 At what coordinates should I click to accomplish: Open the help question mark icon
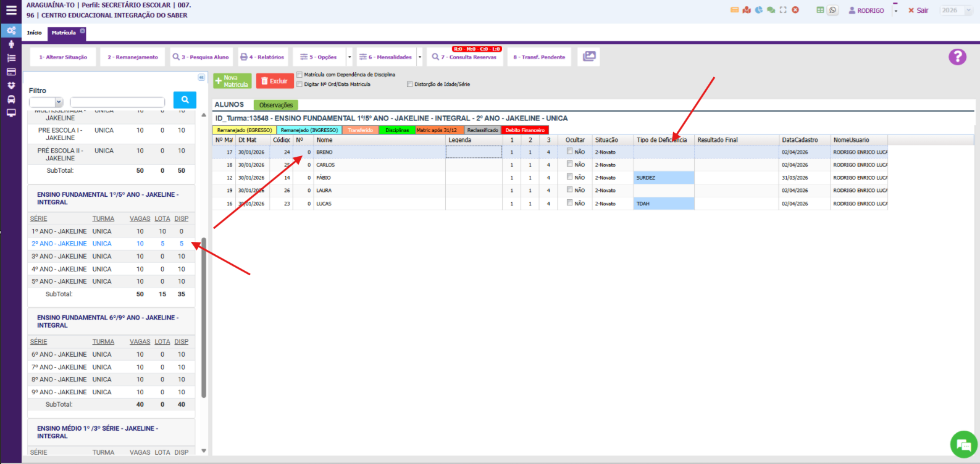coord(957,57)
